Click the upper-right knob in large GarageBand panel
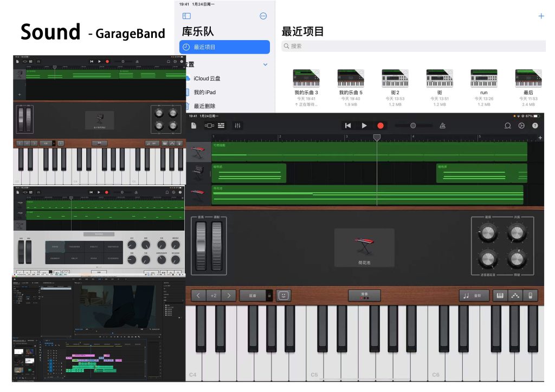555x392 pixels. [517, 233]
